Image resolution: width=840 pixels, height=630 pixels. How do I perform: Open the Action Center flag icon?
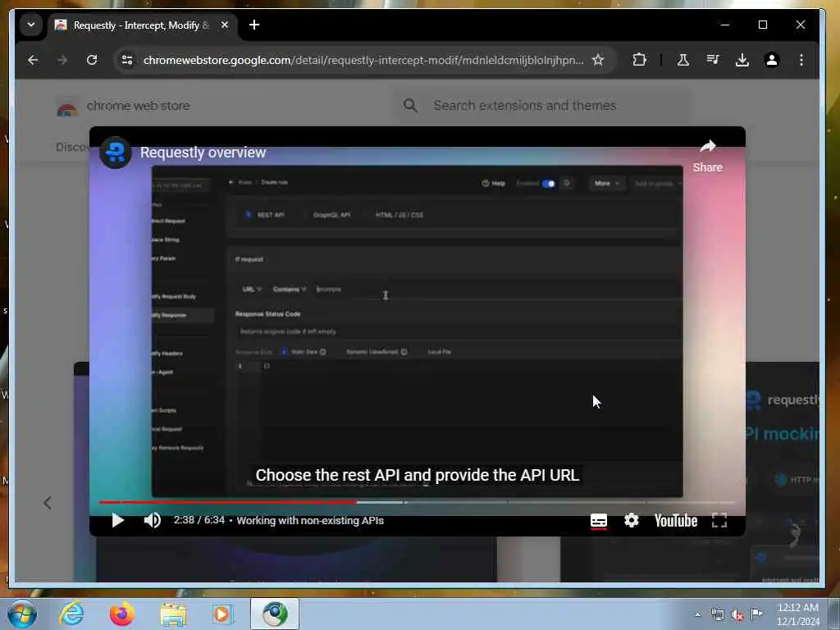[756, 614]
